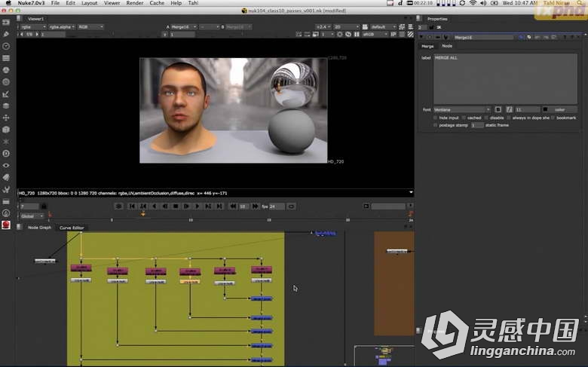Open the Image nodes toolbar icon
This screenshot has width=588, height=367.
(6, 23)
